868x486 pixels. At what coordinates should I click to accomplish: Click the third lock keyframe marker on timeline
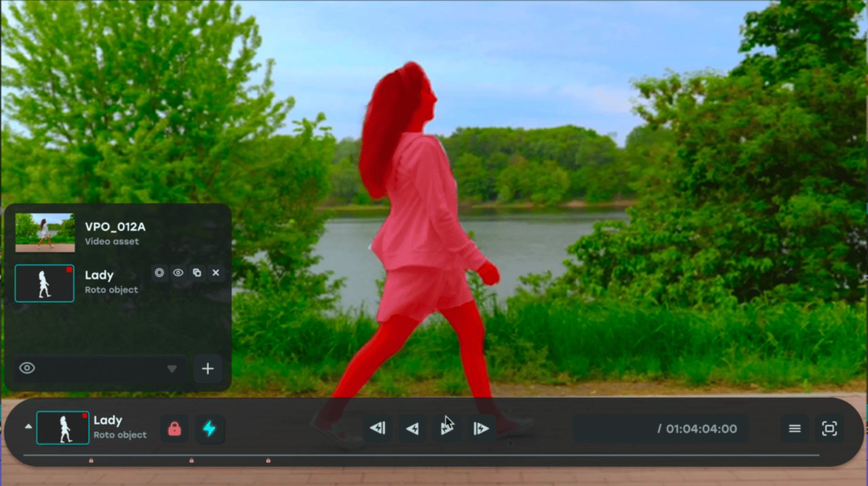(x=268, y=460)
